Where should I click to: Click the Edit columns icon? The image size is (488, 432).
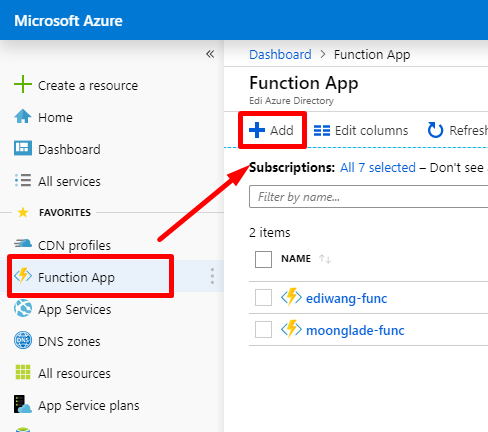(322, 130)
